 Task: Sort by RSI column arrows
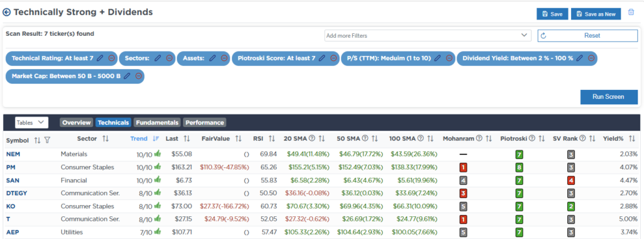(x=272, y=139)
